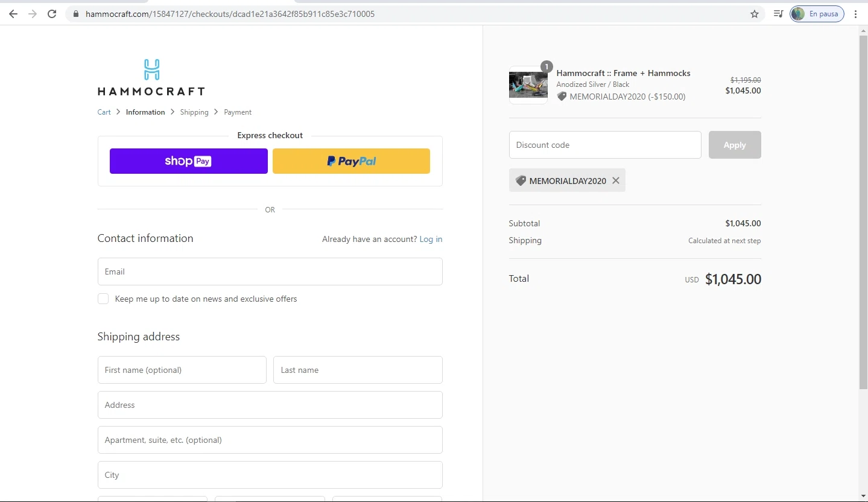Click the Subtotal label
Image resolution: width=868 pixels, height=502 pixels.
point(524,223)
